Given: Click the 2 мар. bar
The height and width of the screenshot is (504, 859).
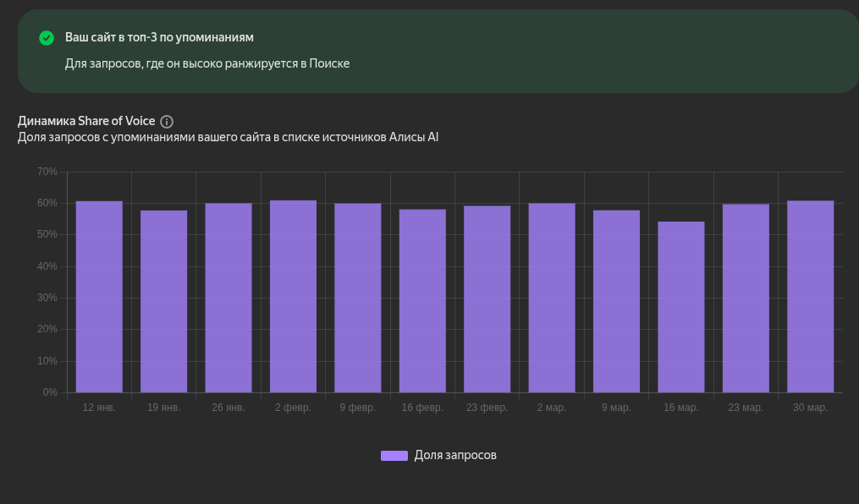Looking at the screenshot, I should click(x=552, y=298).
